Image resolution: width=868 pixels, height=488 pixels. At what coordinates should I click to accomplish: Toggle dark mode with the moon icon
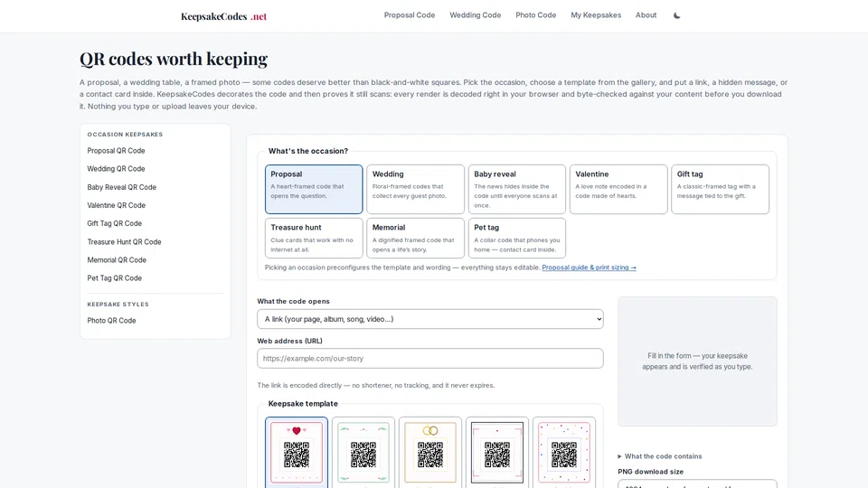(676, 15)
